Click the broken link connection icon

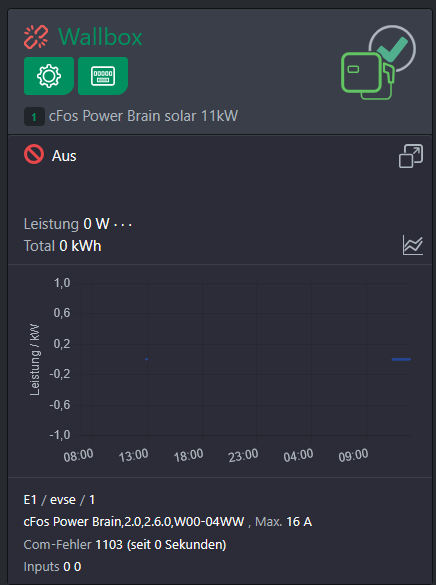(36, 37)
